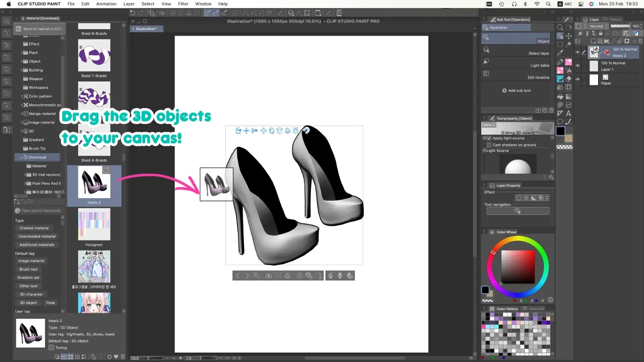This screenshot has height=362, width=644.
Task: Select the Eyedropper tool
Action: (560, 51)
